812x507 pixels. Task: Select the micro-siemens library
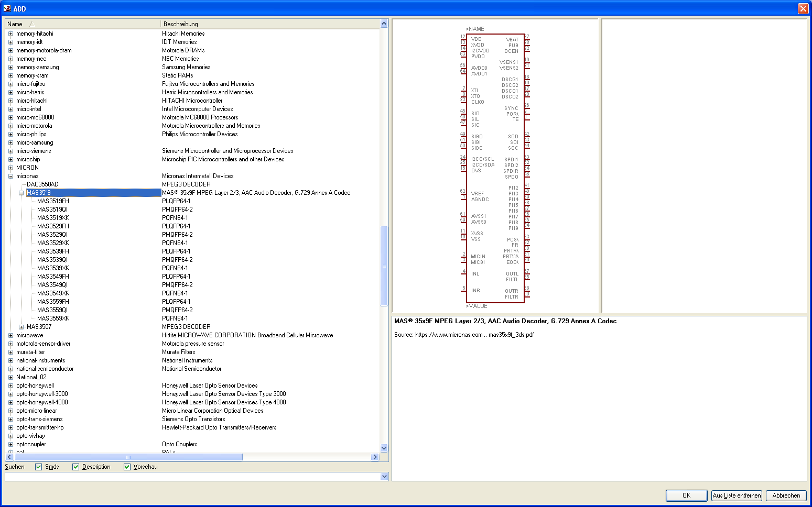tap(34, 151)
